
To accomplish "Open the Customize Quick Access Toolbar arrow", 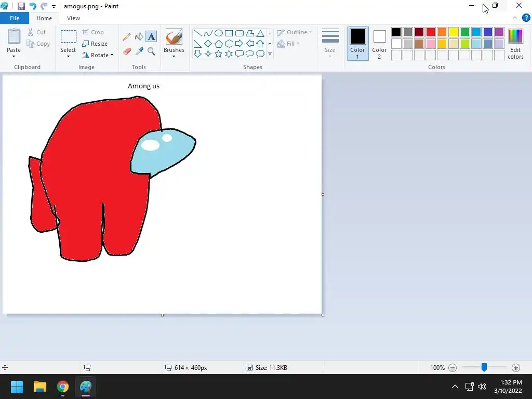I will point(54,6).
